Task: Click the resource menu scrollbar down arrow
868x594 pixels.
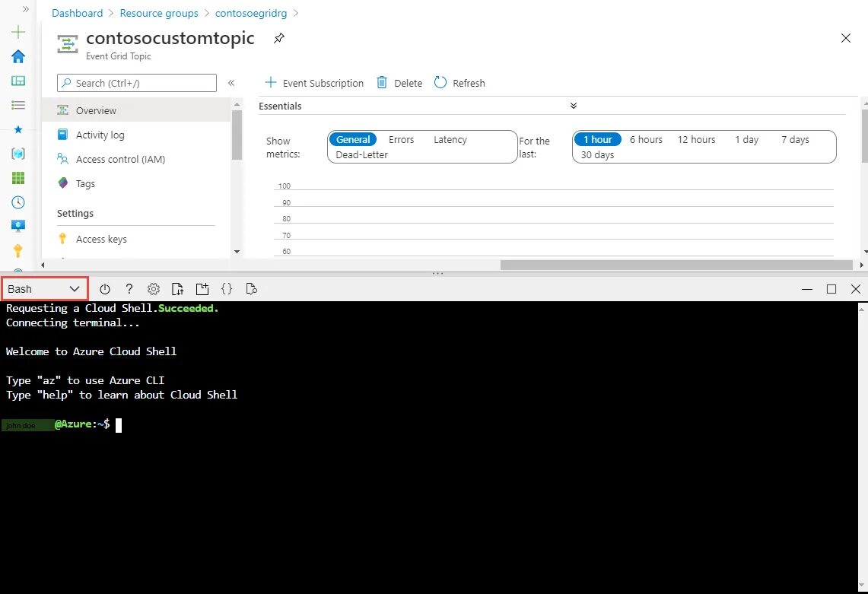Action: [237, 252]
